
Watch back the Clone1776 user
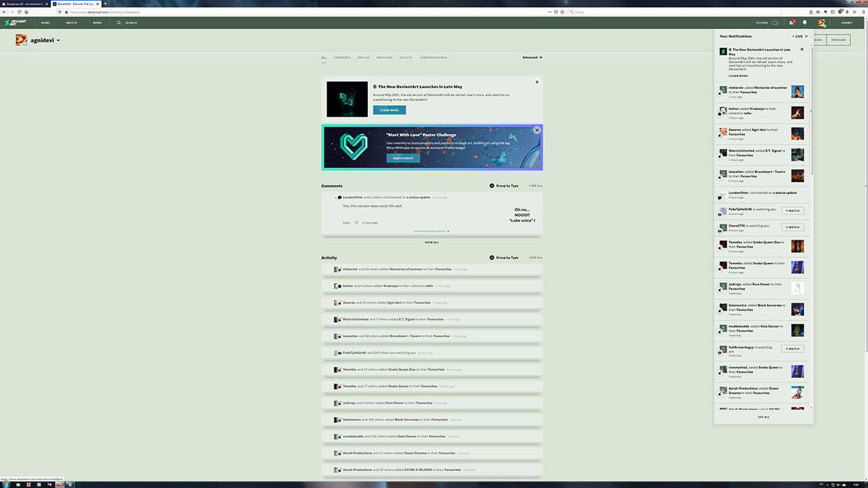(x=793, y=227)
